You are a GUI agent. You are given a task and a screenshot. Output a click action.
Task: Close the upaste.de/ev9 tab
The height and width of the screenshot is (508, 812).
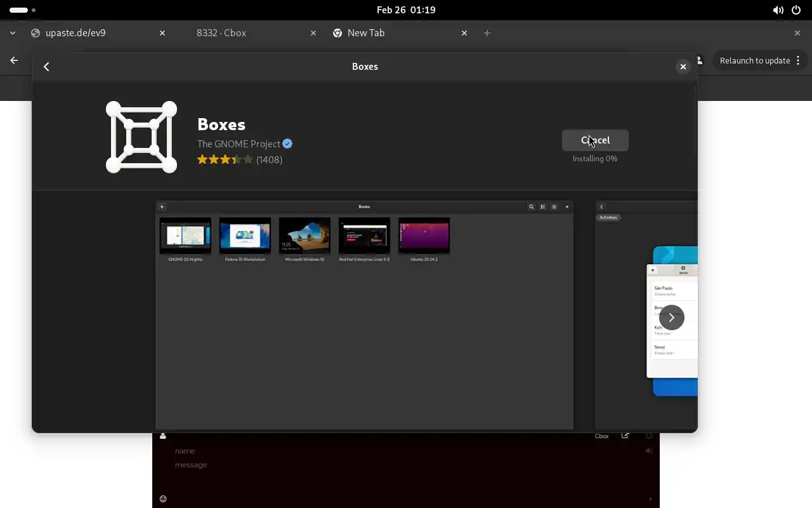click(x=162, y=33)
